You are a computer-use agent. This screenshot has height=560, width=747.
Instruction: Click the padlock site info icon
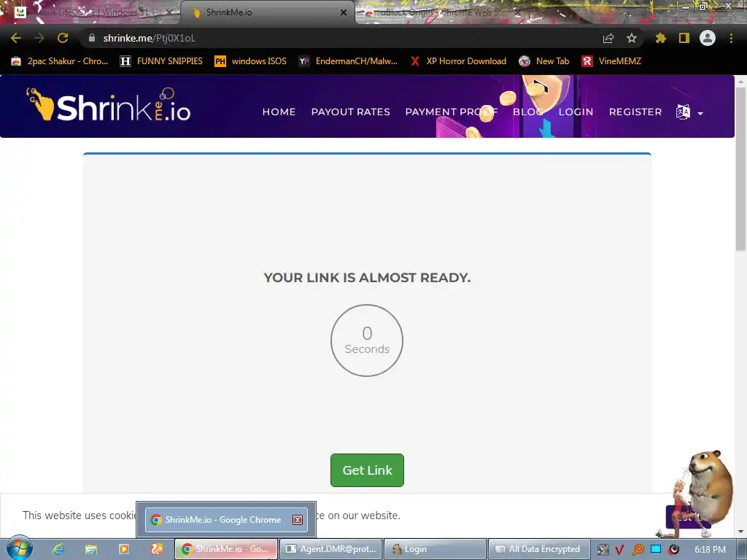pos(92,38)
